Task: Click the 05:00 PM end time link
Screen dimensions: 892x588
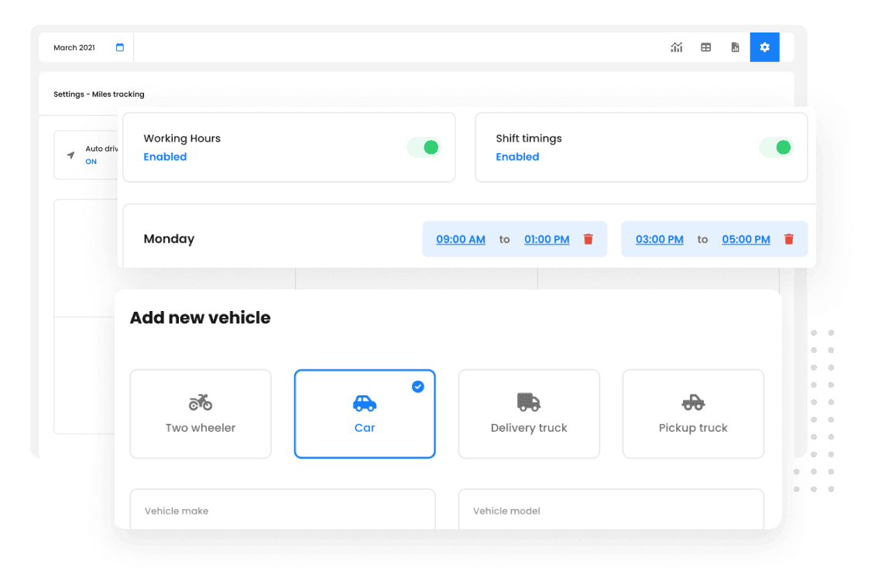Action: (x=746, y=239)
